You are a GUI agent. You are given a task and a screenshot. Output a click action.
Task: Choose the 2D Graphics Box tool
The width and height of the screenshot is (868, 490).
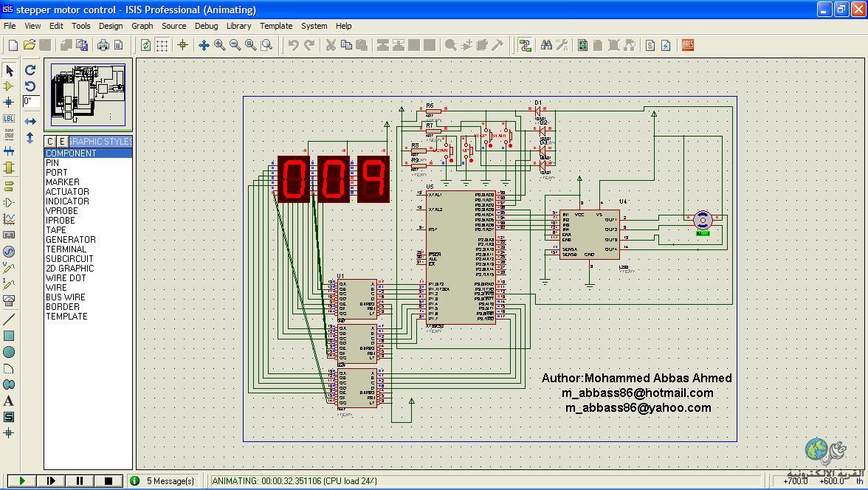click(x=9, y=336)
